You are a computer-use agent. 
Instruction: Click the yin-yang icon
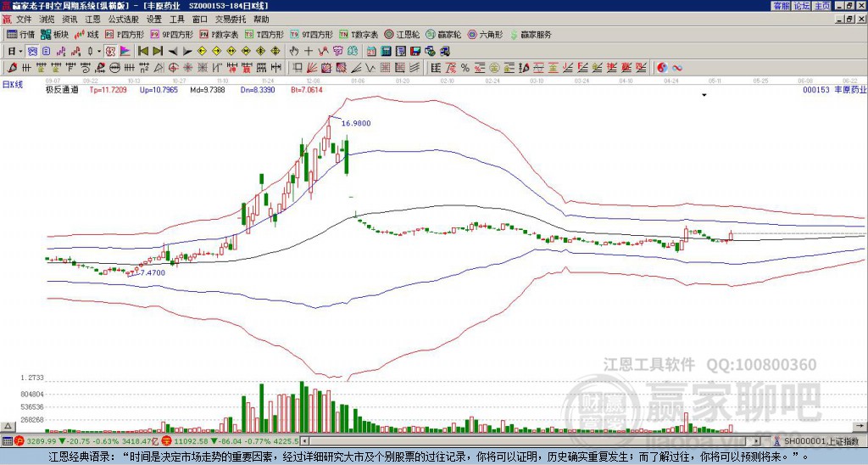(x=662, y=68)
